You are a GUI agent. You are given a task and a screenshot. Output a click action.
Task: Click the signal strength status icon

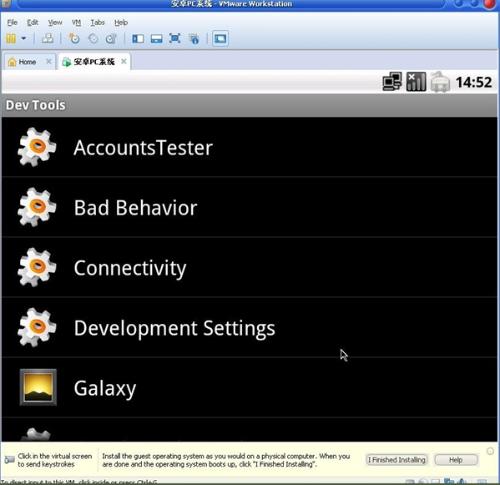(416, 81)
